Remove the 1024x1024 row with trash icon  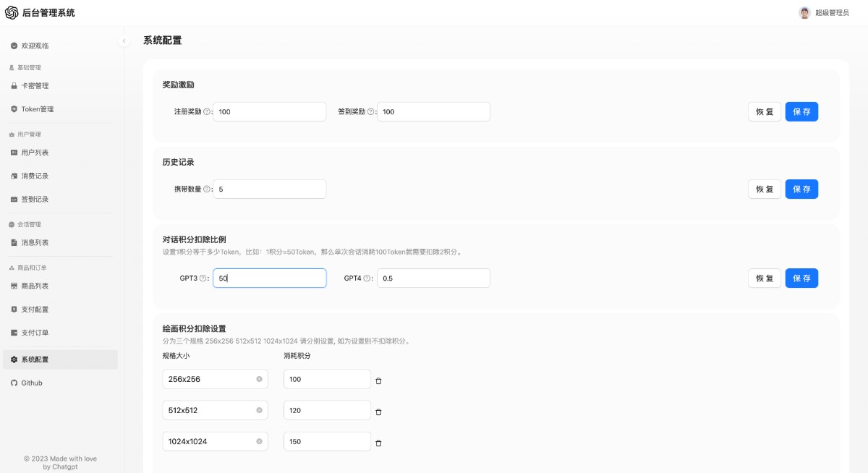click(378, 443)
